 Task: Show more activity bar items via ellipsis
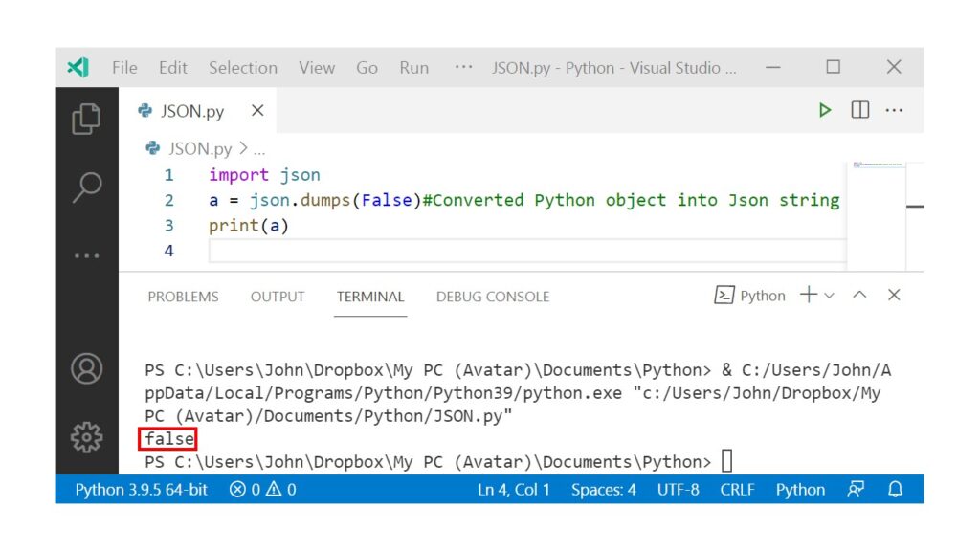click(86, 255)
